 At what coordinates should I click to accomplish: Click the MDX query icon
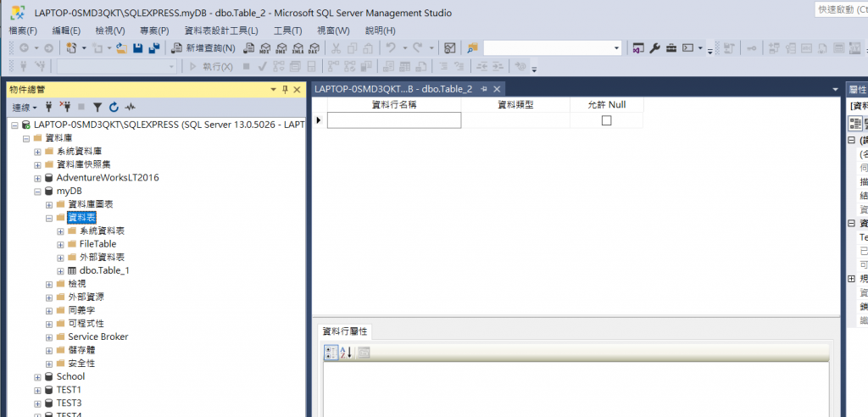tap(265, 48)
